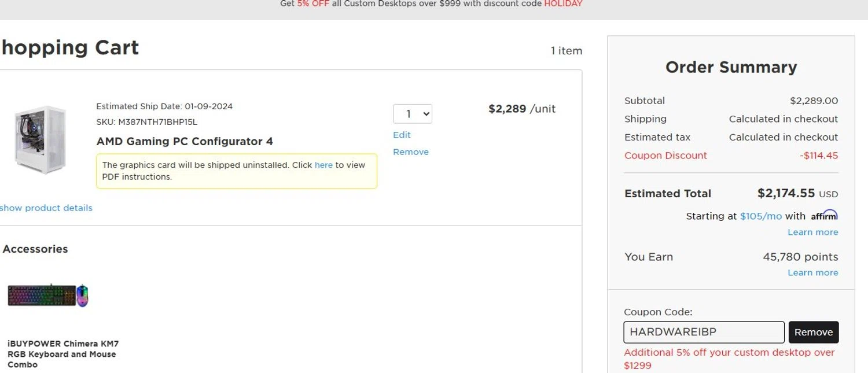Click the Accessories heading
The image size is (868, 373).
pos(35,249)
